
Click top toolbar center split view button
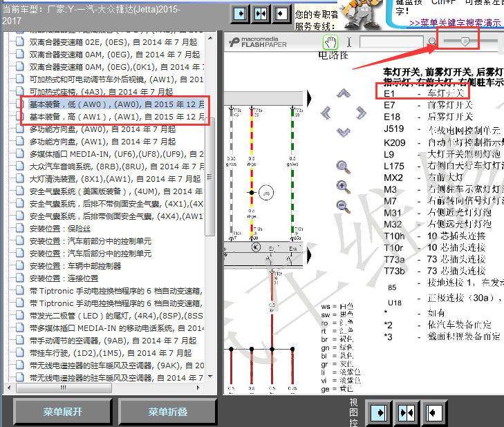pyautogui.click(x=261, y=14)
